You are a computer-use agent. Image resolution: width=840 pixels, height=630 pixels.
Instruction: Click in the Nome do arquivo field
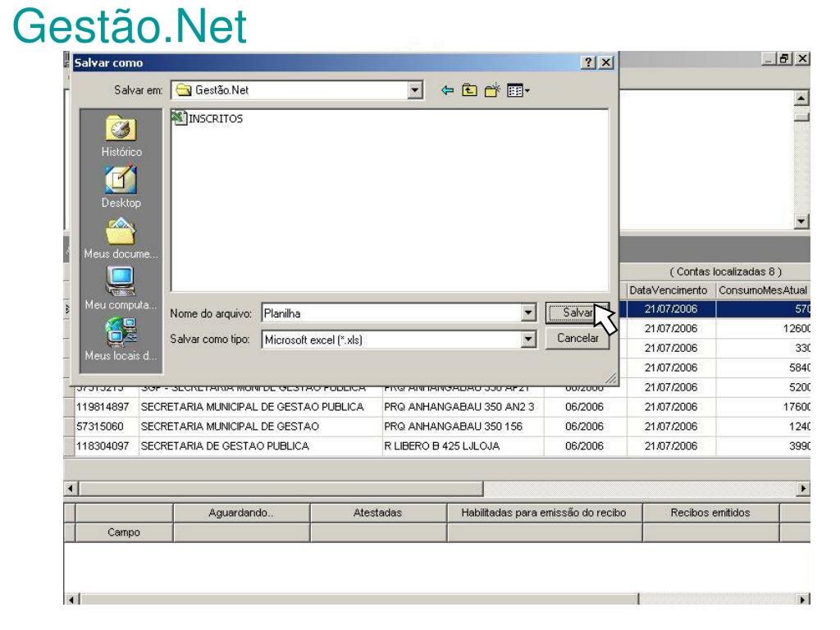pos(391,313)
